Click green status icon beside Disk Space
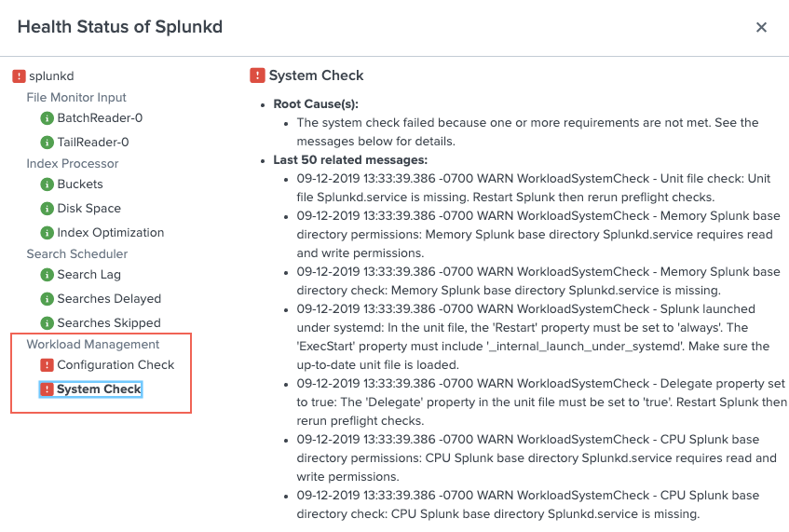 [x=47, y=209]
